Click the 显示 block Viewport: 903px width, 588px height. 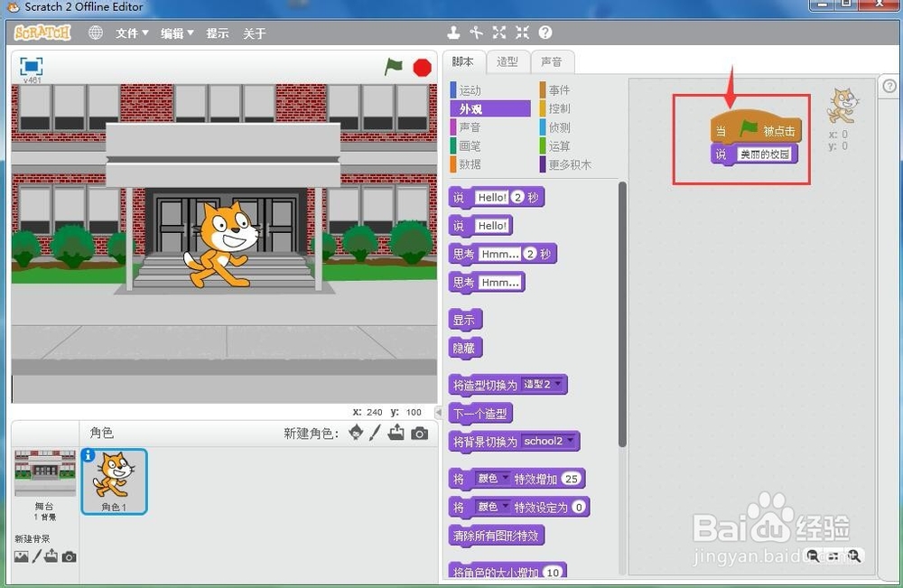click(x=465, y=321)
